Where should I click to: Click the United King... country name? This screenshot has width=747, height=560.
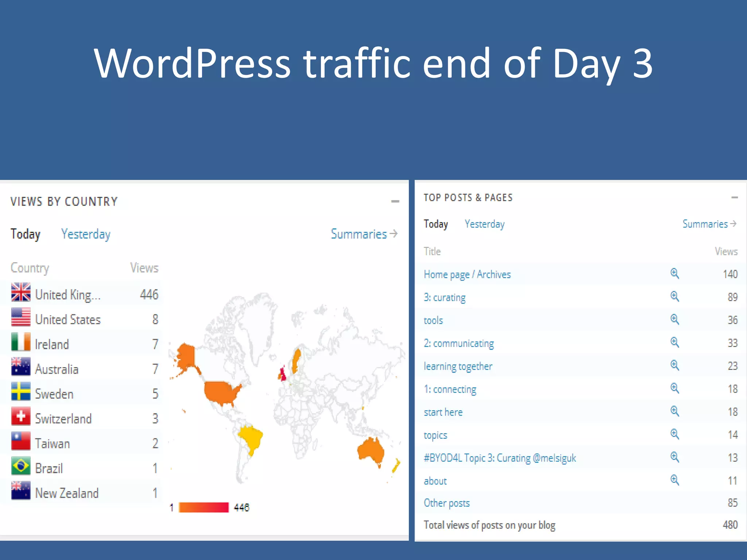[68, 295]
